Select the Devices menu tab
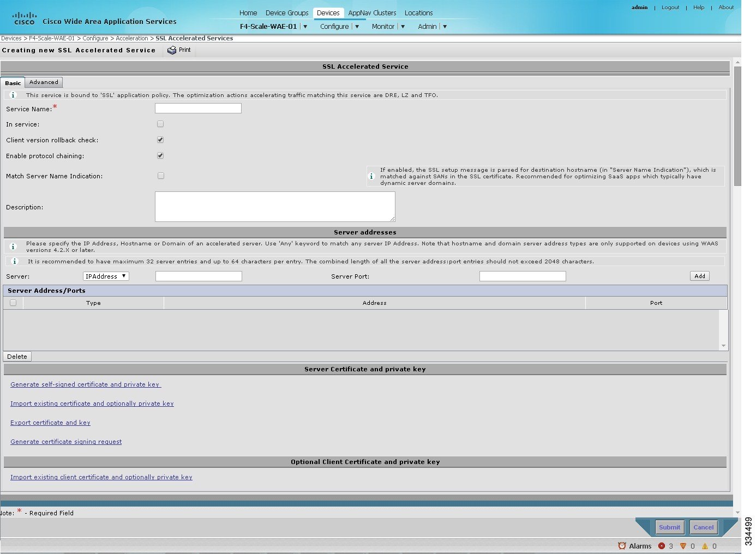 point(328,13)
